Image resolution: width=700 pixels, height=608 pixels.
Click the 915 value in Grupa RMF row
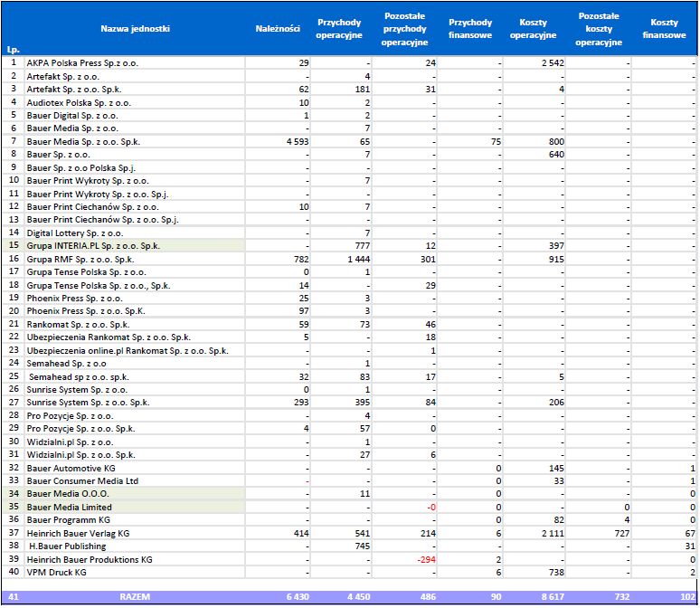[556, 259]
